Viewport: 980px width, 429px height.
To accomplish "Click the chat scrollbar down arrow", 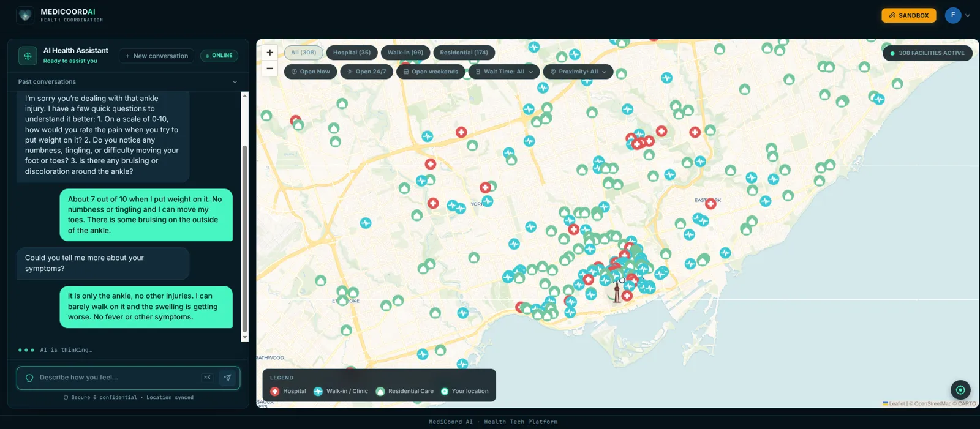I will 245,338.
